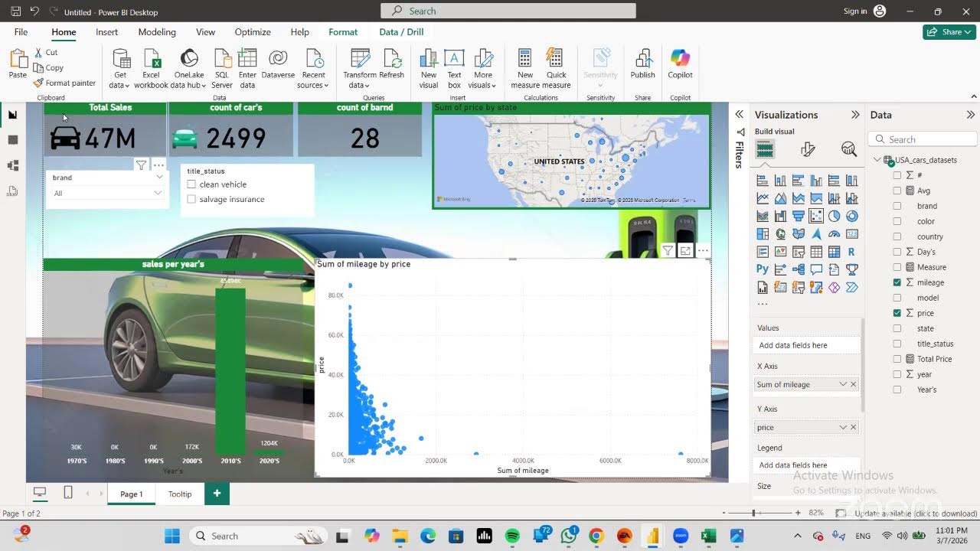
Task: Open Sum of mileage field dropdown
Action: pos(843,384)
